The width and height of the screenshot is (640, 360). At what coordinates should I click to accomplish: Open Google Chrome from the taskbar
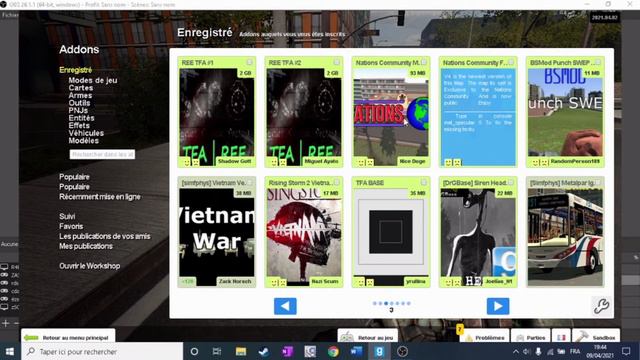[333, 351]
